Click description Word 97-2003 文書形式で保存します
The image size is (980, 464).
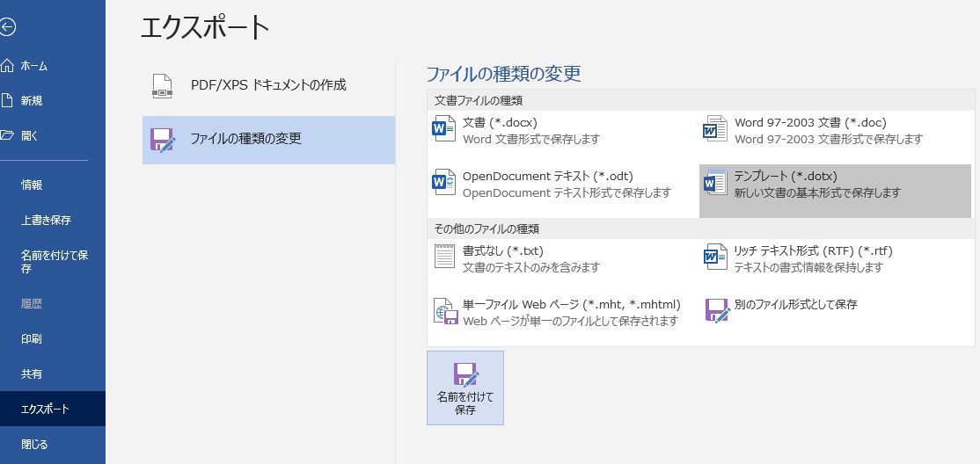pos(828,139)
